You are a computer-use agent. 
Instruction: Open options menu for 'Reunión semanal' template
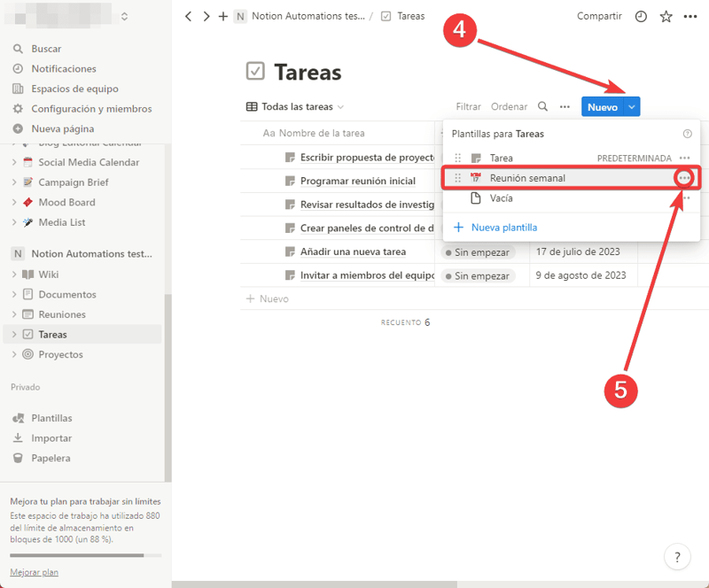tap(684, 178)
